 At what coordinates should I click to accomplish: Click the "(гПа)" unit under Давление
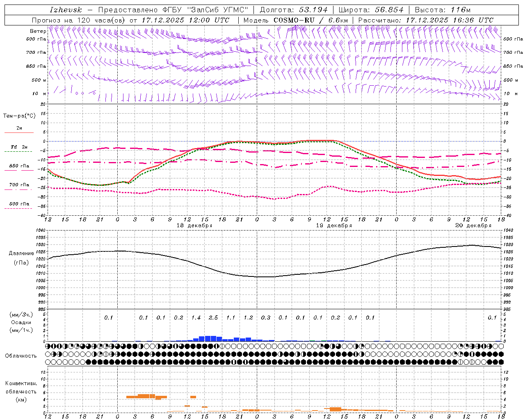coord(21,263)
